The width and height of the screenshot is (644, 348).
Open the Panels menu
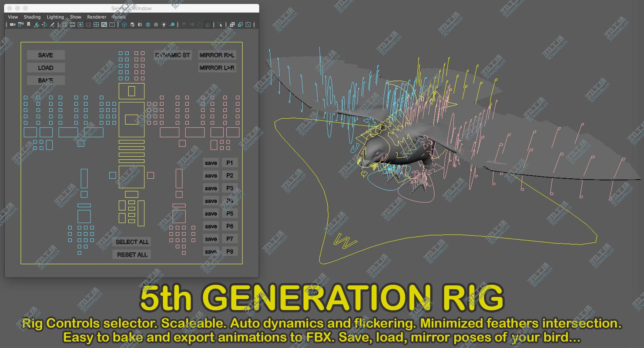pyautogui.click(x=119, y=17)
